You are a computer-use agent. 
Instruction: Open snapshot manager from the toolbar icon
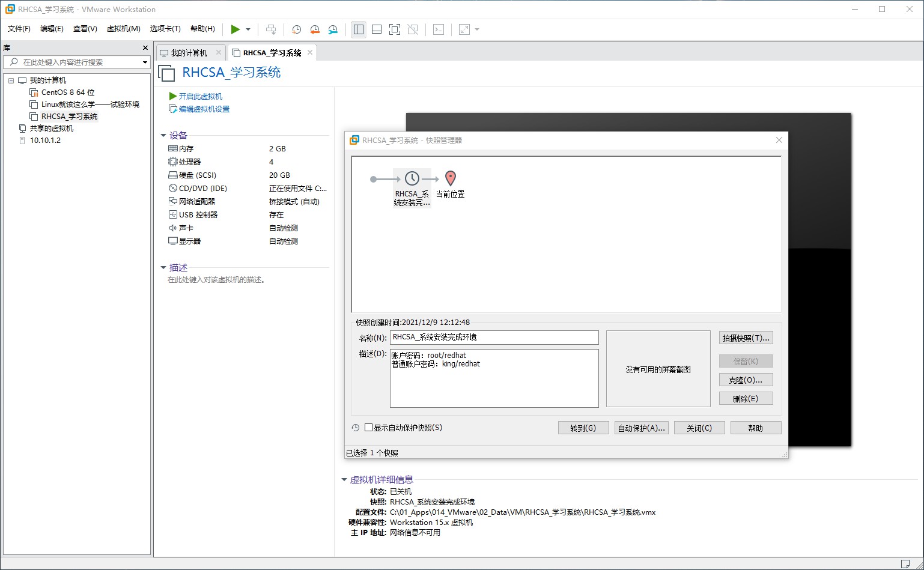[x=333, y=29]
